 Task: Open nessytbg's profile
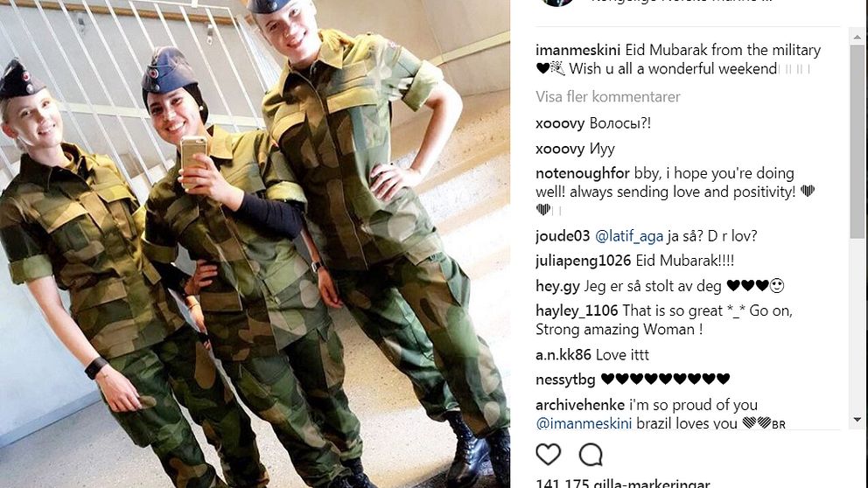click(x=565, y=380)
